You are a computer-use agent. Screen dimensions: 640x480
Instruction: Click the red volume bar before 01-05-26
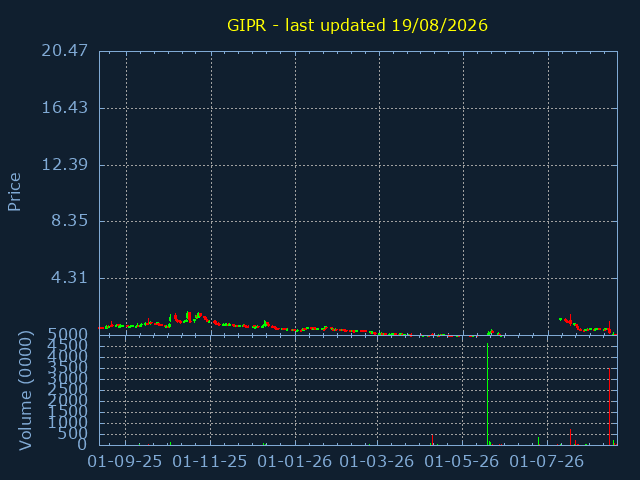[432, 440]
